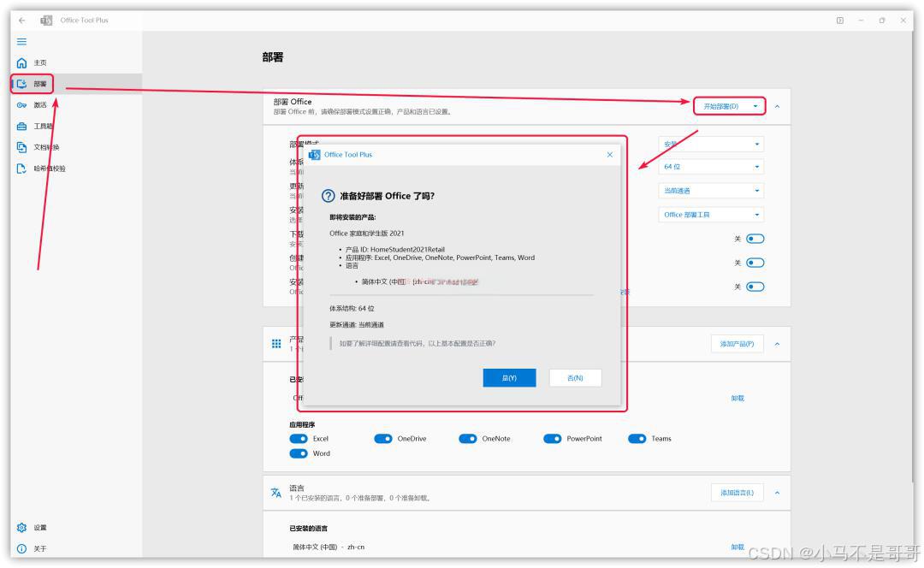
Task: Open 设置 from the sidebar bottom
Action: coord(77,527)
